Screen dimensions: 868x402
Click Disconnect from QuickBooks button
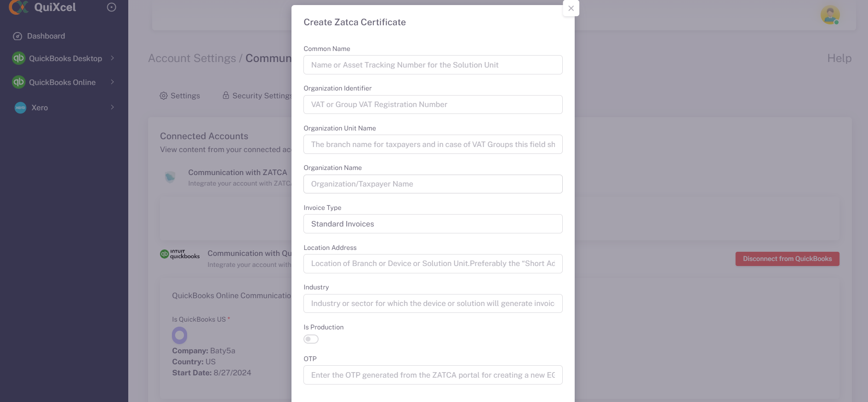(787, 259)
